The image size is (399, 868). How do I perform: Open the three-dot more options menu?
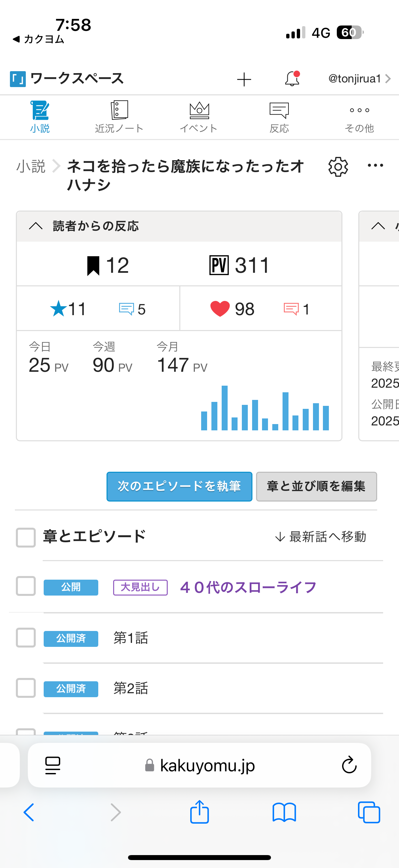(375, 166)
